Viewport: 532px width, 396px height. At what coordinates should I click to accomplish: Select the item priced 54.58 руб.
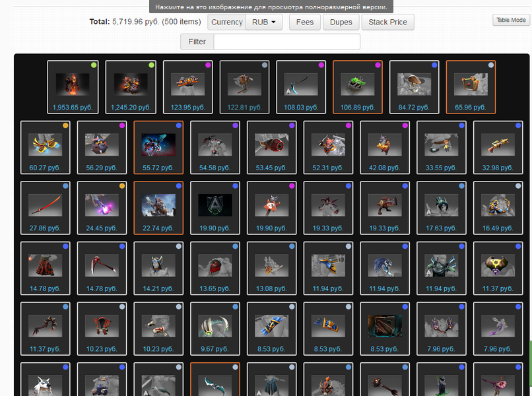click(215, 147)
